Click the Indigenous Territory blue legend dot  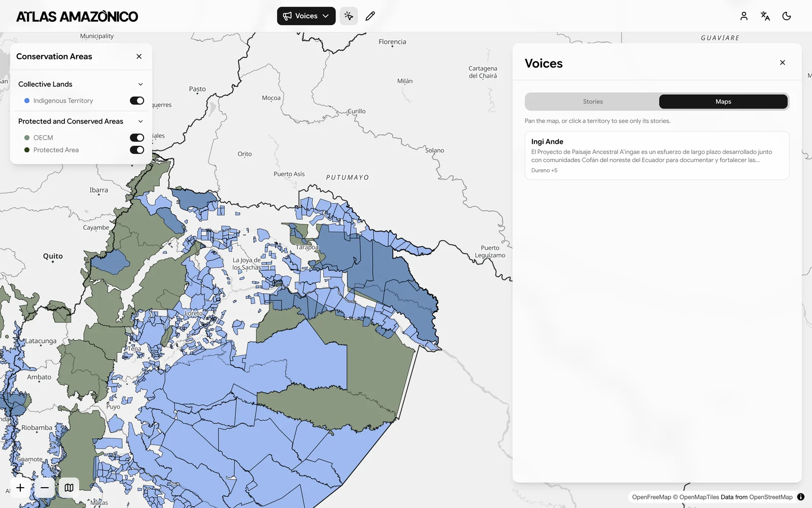pos(27,101)
